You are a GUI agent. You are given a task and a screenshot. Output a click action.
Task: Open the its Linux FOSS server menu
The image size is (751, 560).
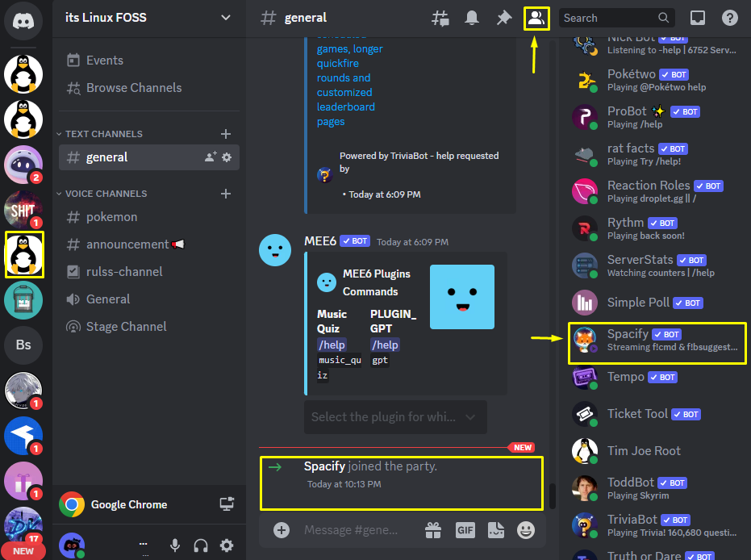point(148,18)
